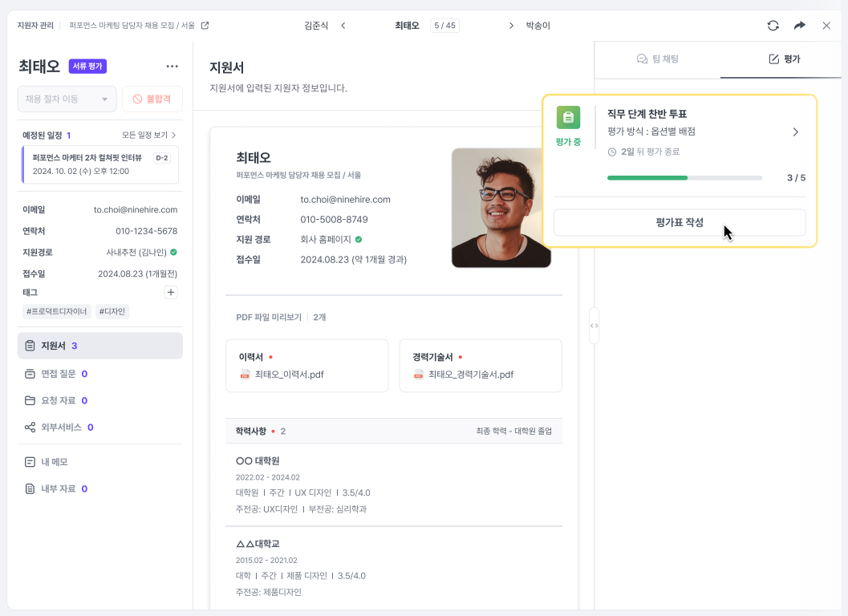Screen dimensions: 848x616
Task: Click sidebar email to.choi@ninehire.com
Action: (x=136, y=209)
